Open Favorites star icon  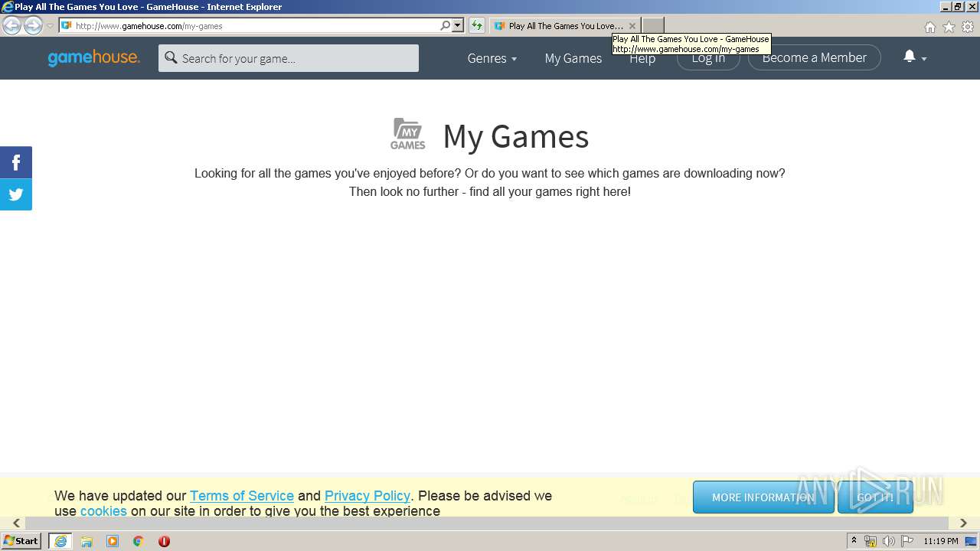pyautogui.click(x=949, y=27)
